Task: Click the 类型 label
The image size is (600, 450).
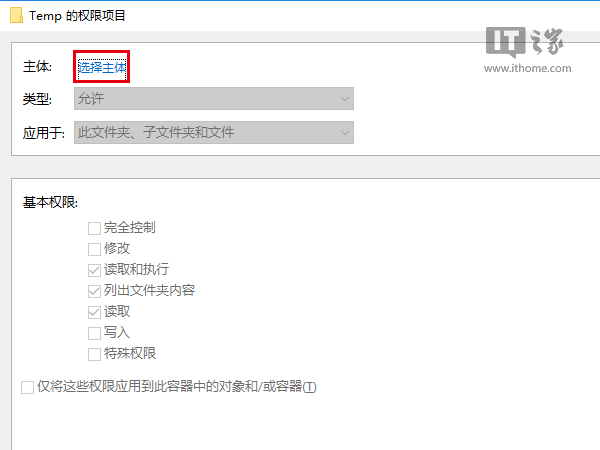Action: point(37,99)
